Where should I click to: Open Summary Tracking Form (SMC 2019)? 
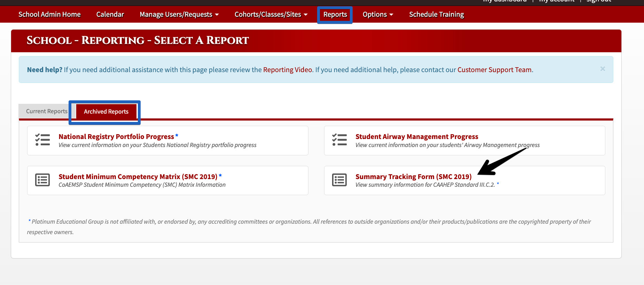(414, 177)
